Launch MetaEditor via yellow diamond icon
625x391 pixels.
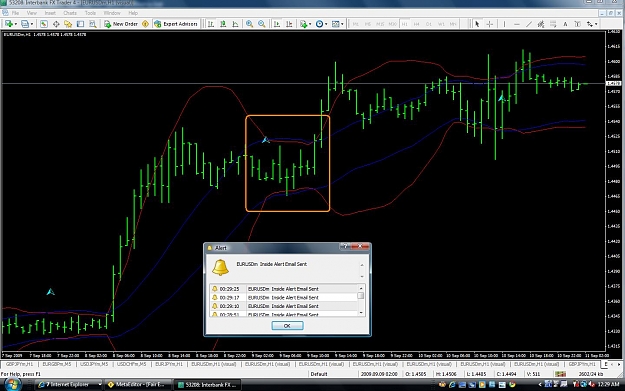[x=145, y=24]
